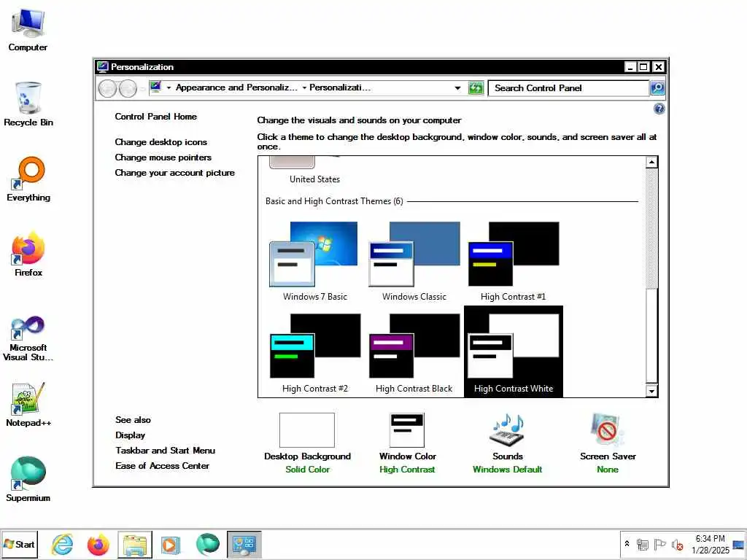Select the Windows 7 Basic theme
This screenshot has height=560, width=747.
[314, 261]
